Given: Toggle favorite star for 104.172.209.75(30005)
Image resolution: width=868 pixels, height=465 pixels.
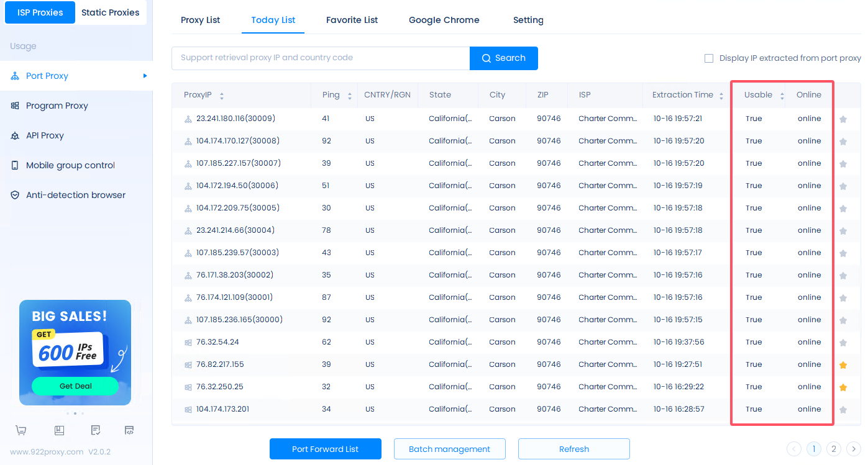Looking at the screenshot, I should click(x=843, y=209).
